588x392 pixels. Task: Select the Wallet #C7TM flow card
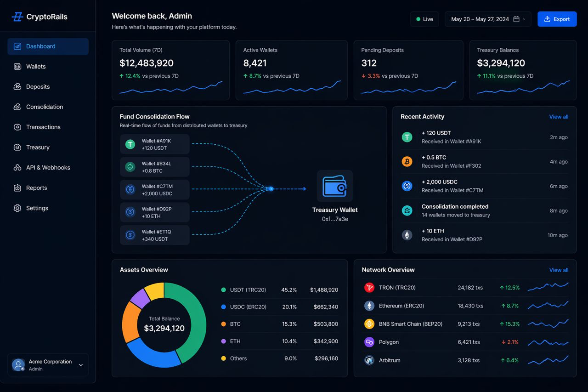pos(155,190)
